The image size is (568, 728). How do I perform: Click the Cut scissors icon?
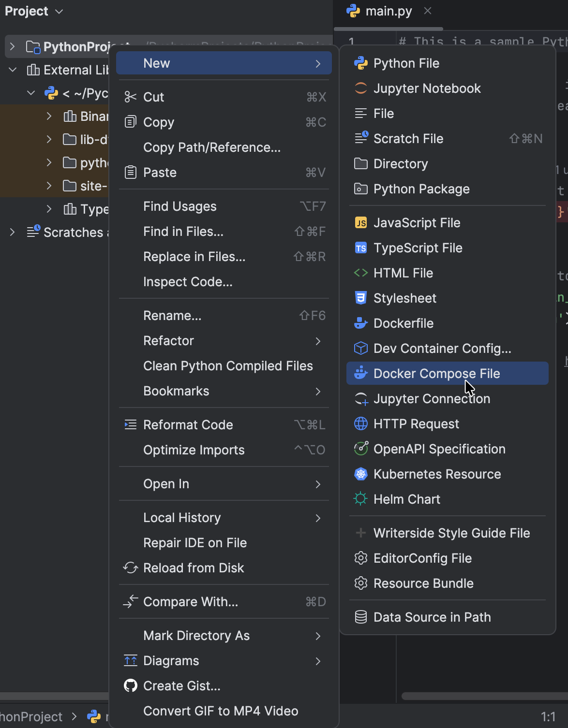coord(131,97)
